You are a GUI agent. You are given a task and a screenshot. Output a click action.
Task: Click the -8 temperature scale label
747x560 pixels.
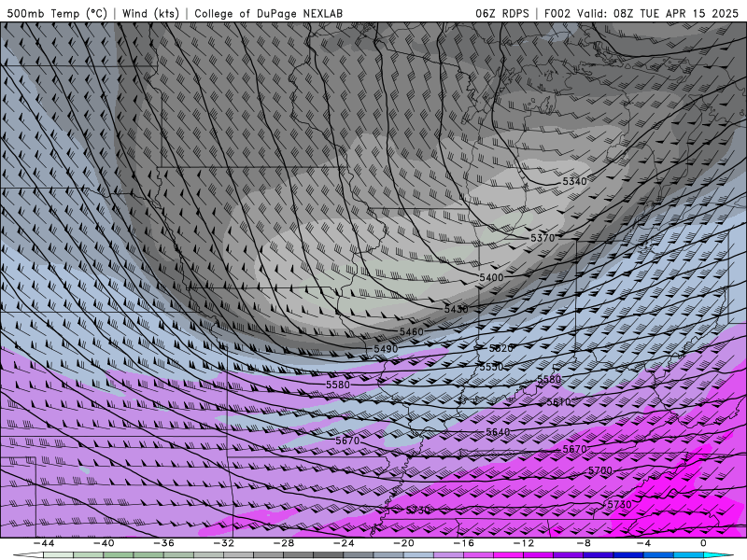click(584, 543)
